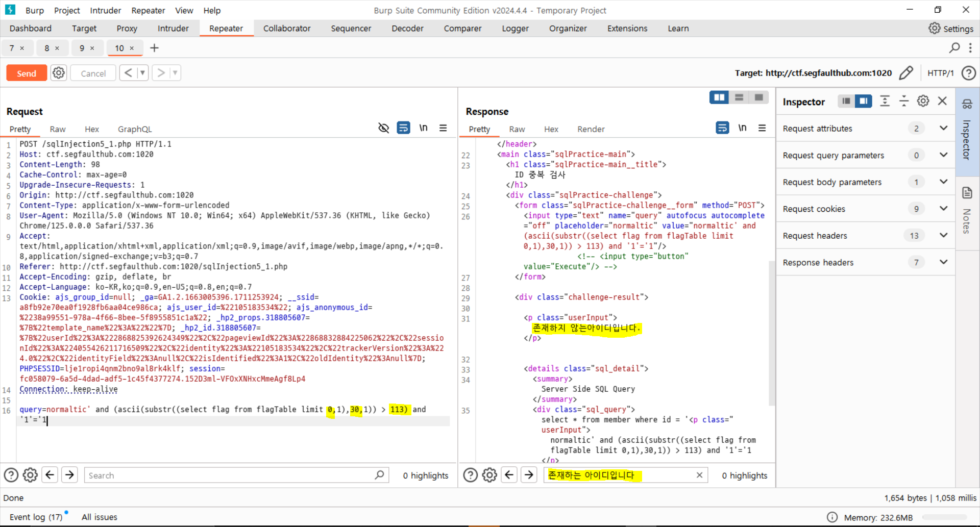980x527 pixels.
Task: Open the Intruder main tab
Action: (173, 29)
